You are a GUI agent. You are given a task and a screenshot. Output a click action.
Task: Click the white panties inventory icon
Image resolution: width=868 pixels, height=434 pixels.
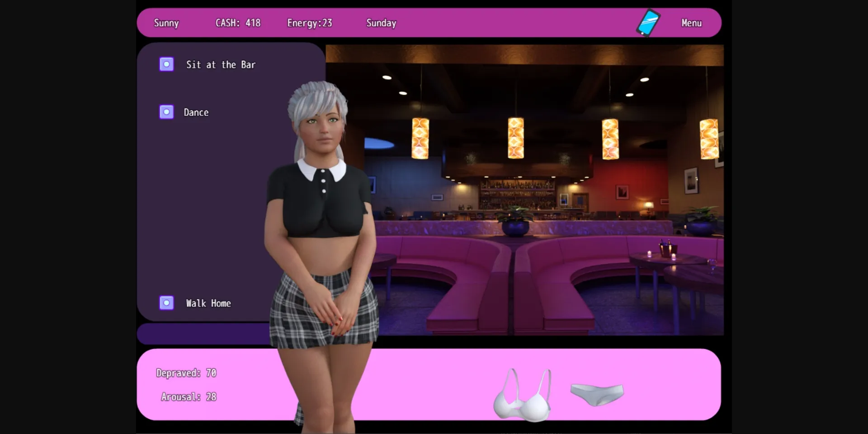click(x=596, y=394)
